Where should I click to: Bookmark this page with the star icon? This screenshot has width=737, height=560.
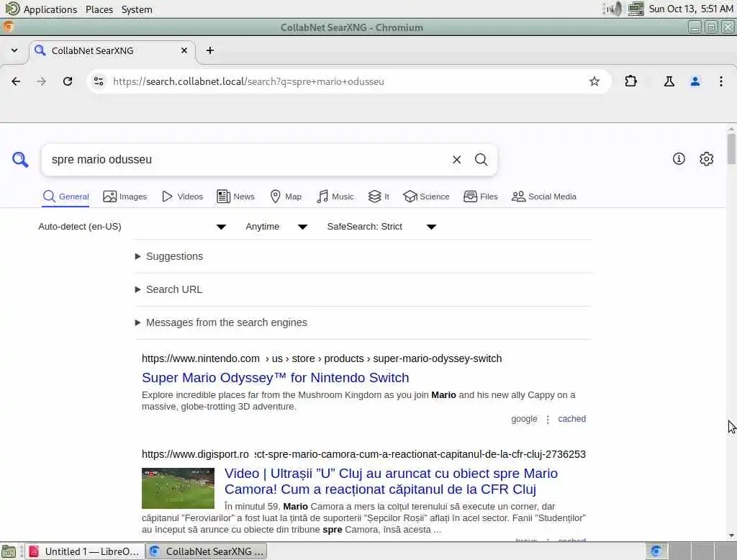594,81
